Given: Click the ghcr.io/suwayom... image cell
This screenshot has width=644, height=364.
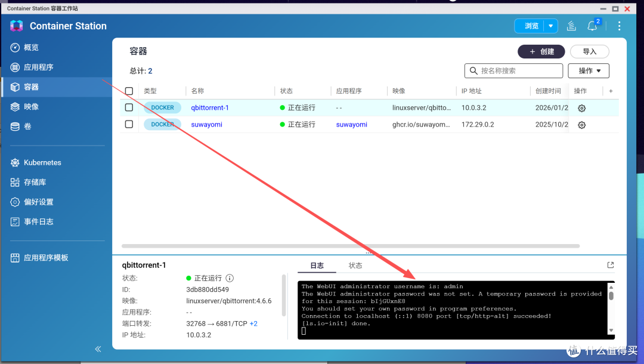Looking at the screenshot, I should (x=421, y=125).
